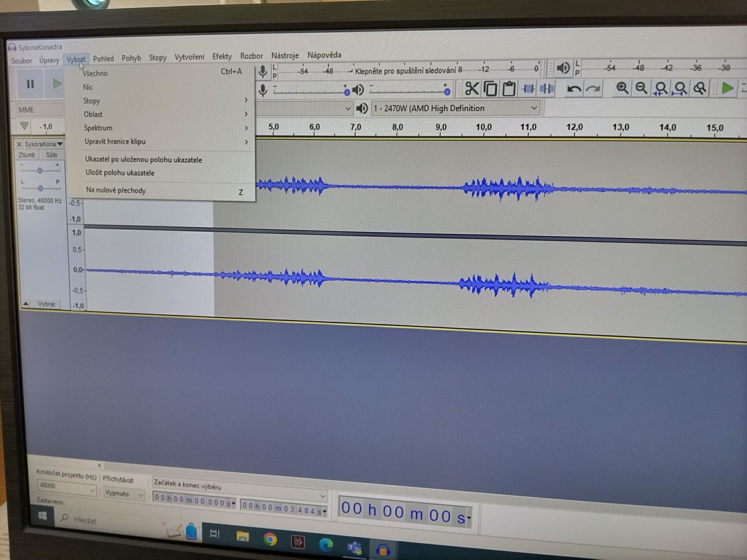The height and width of the screenshot is (560, 747).
Task: Expand Upravit hranice klipu submenu
Action: tap(162, 142)
